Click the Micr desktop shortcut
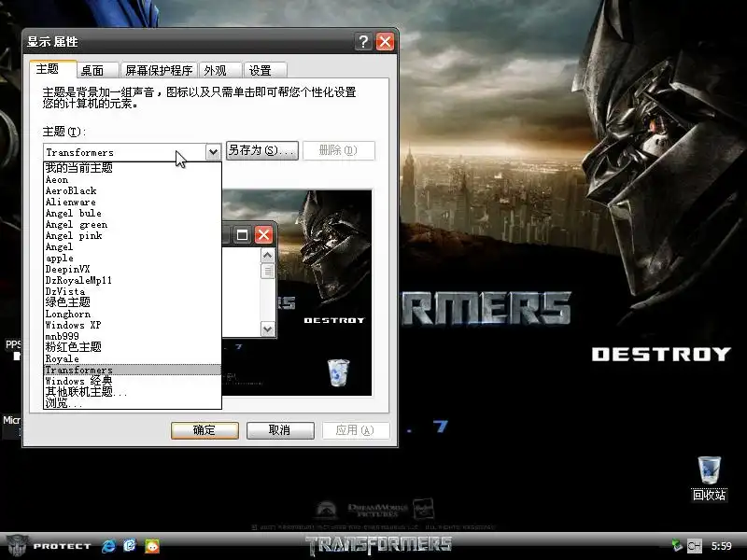This screenshot has width=747, height=560. (x=11, y=425)
